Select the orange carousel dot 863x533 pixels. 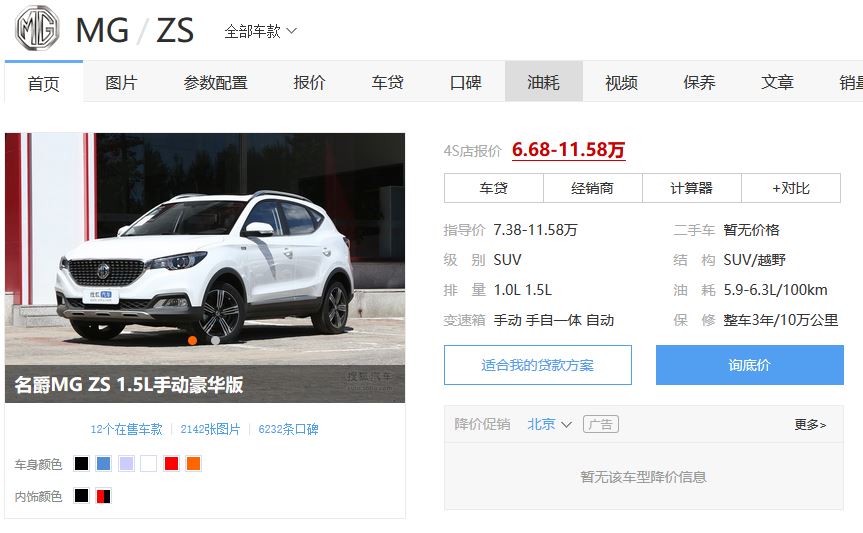click(x=192, y=340)
